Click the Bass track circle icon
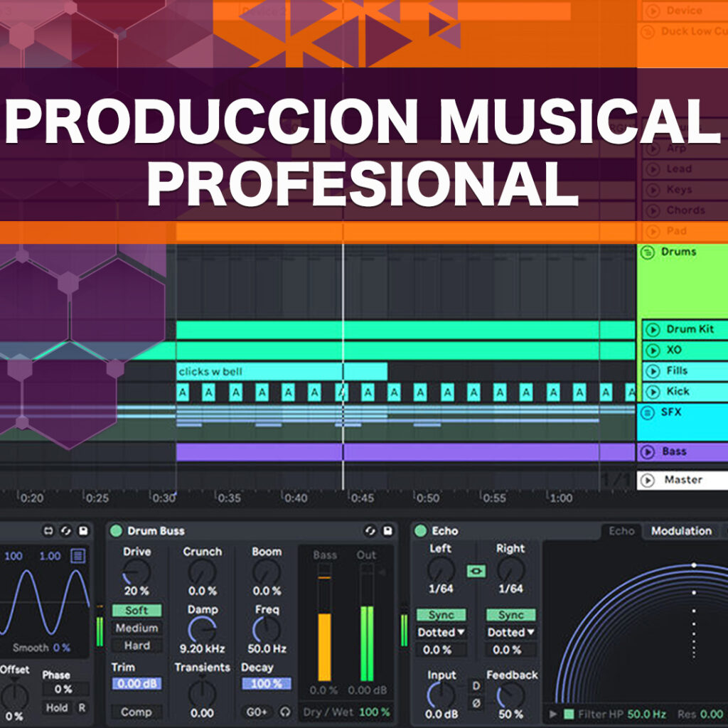This screenshot has height=728, width=728. (647, 451)
